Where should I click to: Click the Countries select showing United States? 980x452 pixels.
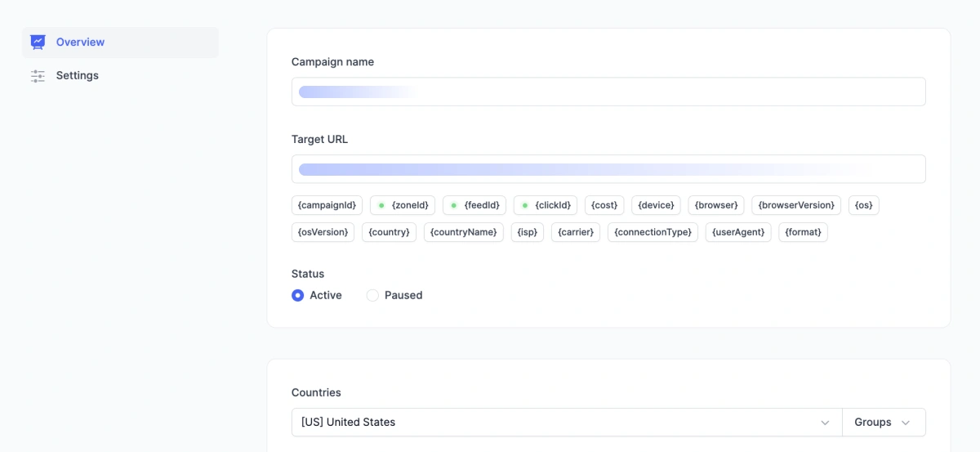pos(555,423)
